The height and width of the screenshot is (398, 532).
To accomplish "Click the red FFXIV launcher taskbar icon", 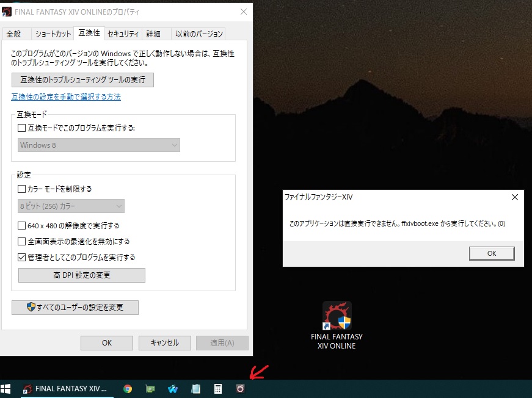I will [x=240, y=389].
